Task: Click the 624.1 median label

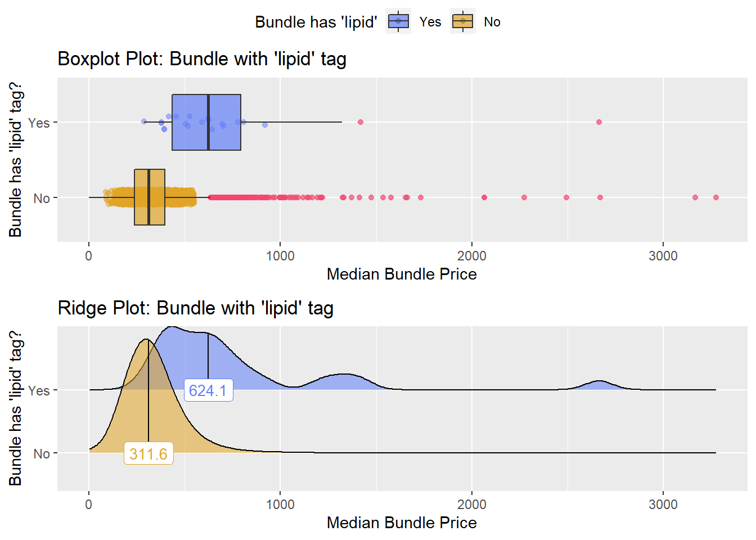Action: (208, 390)
